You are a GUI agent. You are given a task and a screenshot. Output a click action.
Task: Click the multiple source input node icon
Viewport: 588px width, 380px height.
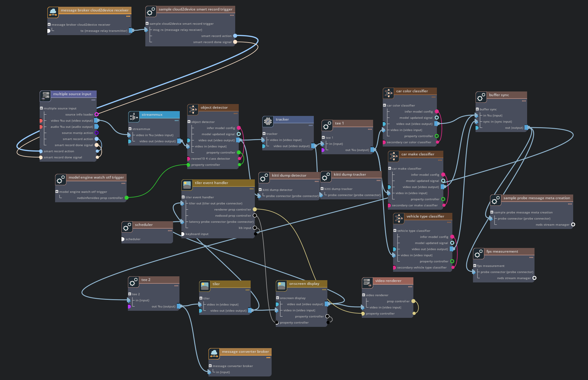45,96
